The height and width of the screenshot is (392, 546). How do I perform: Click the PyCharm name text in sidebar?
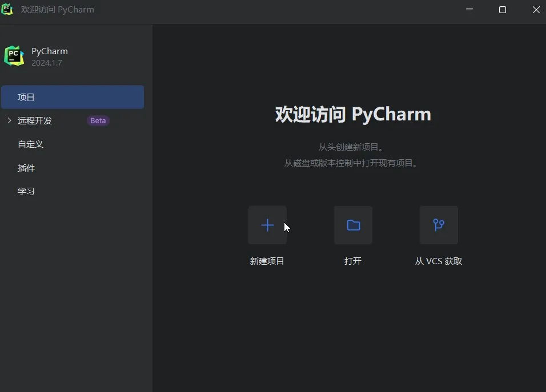[x=50, y=51]
